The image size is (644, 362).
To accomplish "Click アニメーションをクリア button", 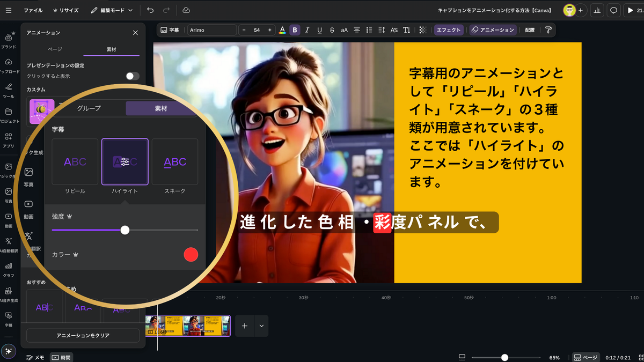I will pos(83,335).
